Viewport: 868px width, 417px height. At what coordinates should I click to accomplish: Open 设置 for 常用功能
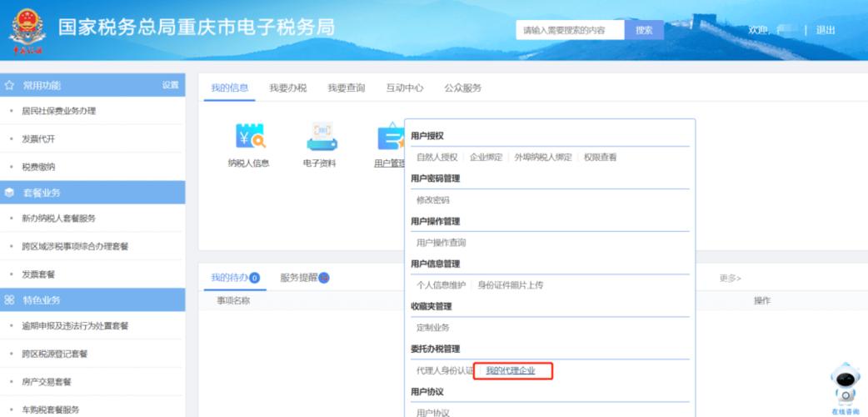click(171, 85)
